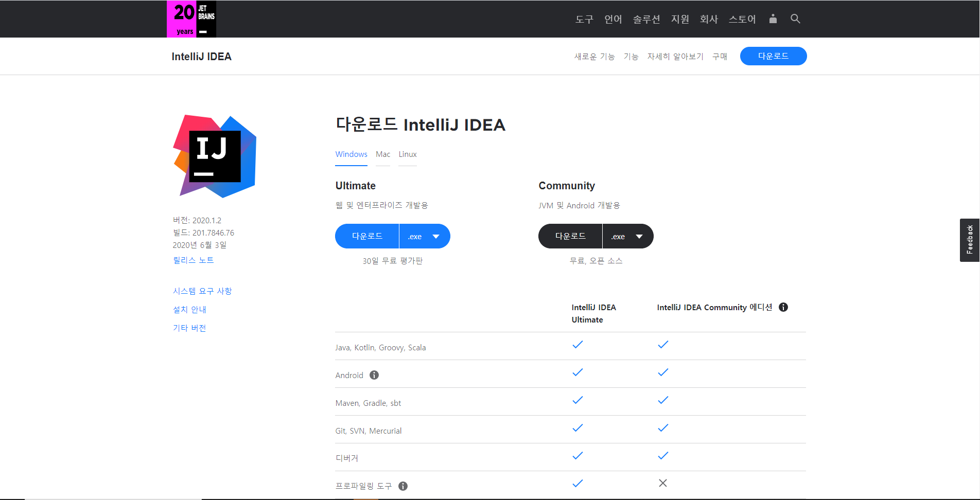The width and height of the screenshot is (980, 500).
Task: Open the 솔루션 top menu
Action: click(646, 19)
